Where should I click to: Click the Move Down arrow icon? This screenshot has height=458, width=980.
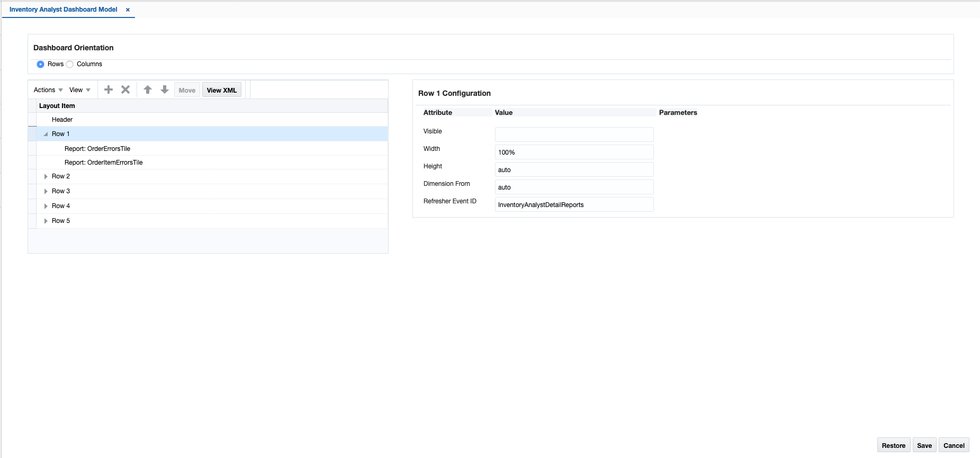(165, 89)
